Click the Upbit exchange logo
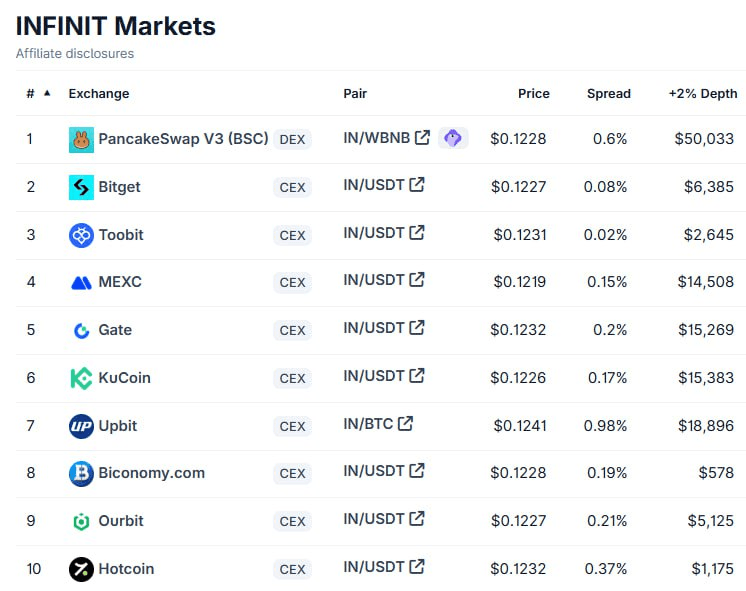Screen dimensions: 746x591 pos(81,426)
